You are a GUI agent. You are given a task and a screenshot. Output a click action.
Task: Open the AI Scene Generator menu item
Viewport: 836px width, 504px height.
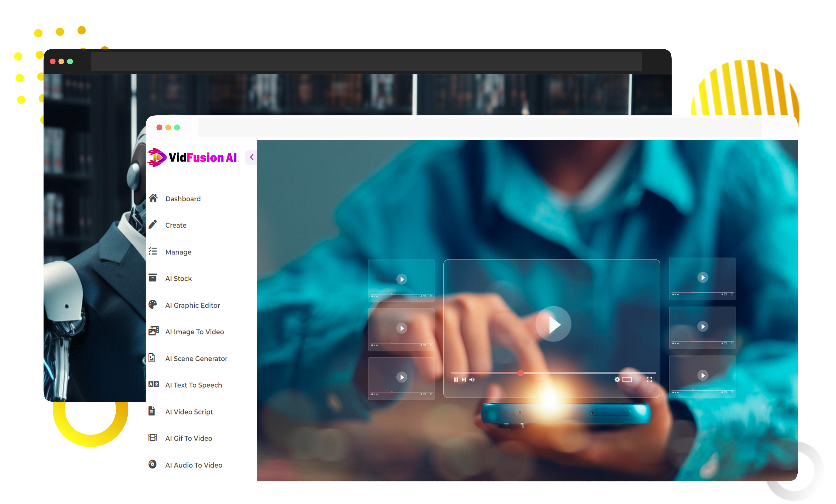click(x=196, y=358)
